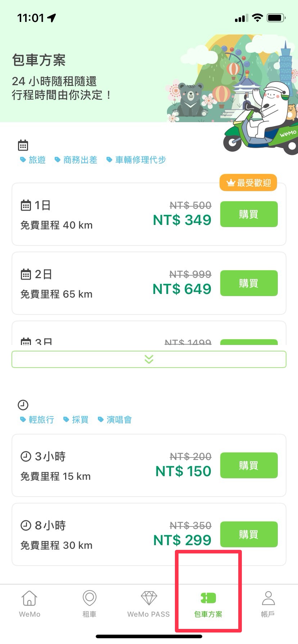
Task: Purchase the 8小時 plan for NT$ 299
Action: coord(249,534)
